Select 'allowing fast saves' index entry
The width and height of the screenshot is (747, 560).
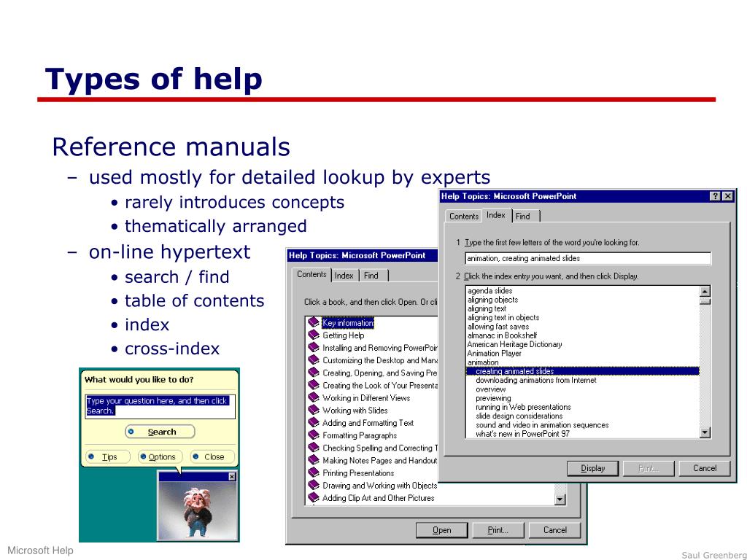click(x=498, y=327)
